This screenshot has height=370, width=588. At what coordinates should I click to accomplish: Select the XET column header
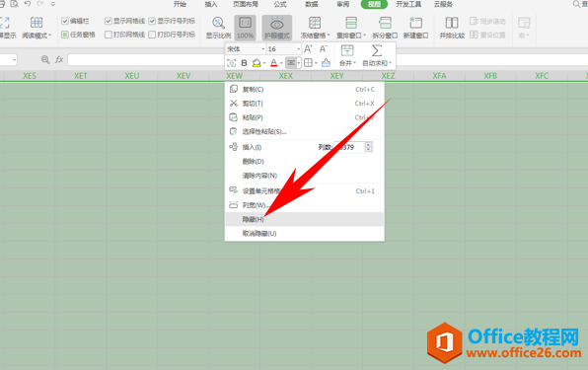[x=80, y=76]
